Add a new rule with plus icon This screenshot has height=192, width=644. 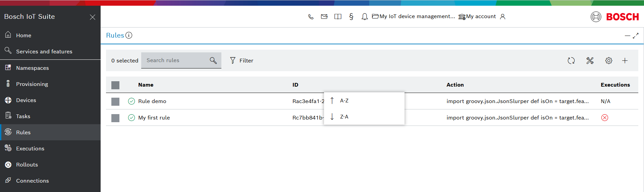(625, 60)
